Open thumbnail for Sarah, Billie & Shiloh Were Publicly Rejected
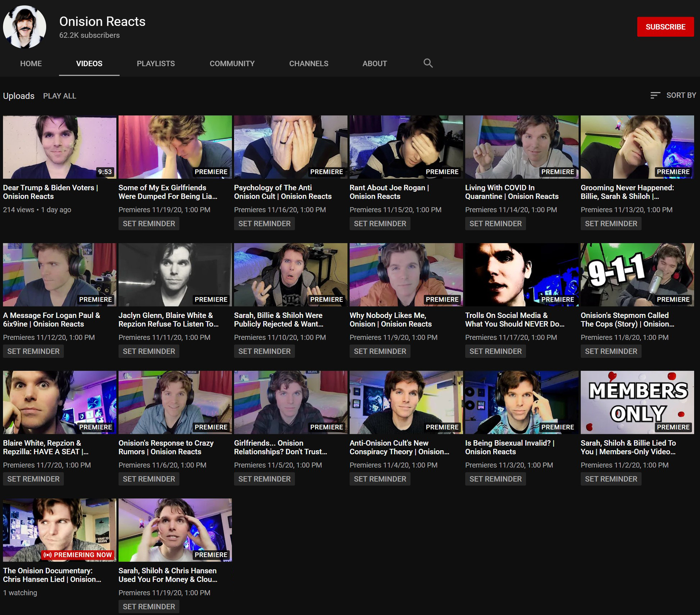 [x=291, y=275]
